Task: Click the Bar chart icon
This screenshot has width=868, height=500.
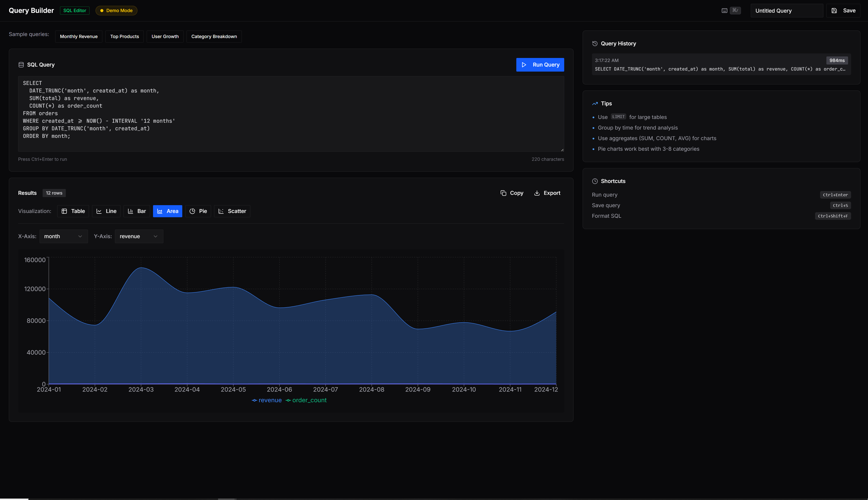Action: coord(130,211)
